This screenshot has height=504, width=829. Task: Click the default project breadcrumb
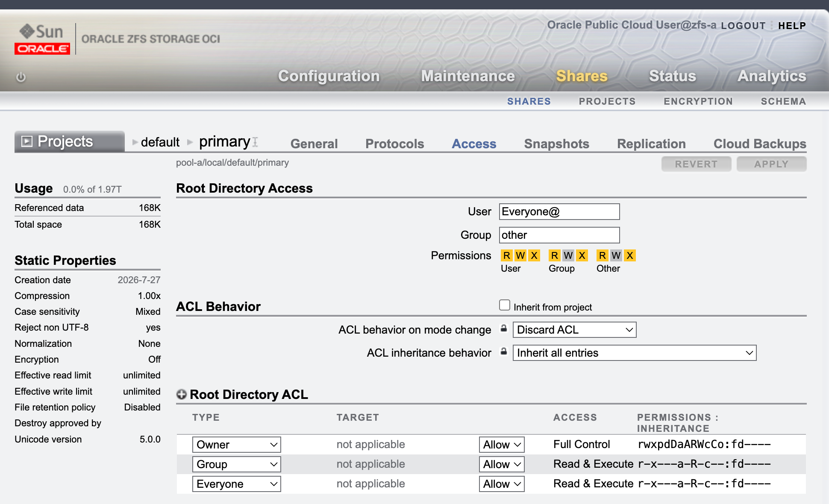(160, 142)
